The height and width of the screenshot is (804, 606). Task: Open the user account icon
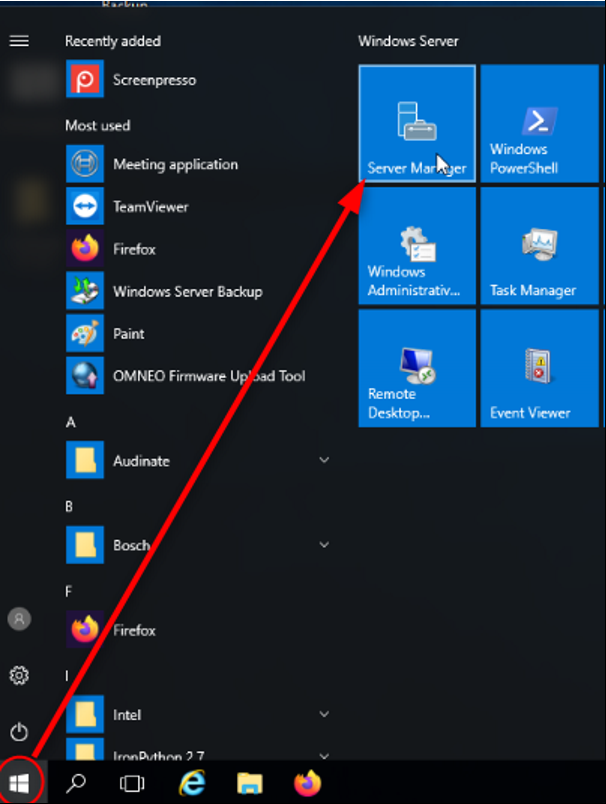(19, 619)
